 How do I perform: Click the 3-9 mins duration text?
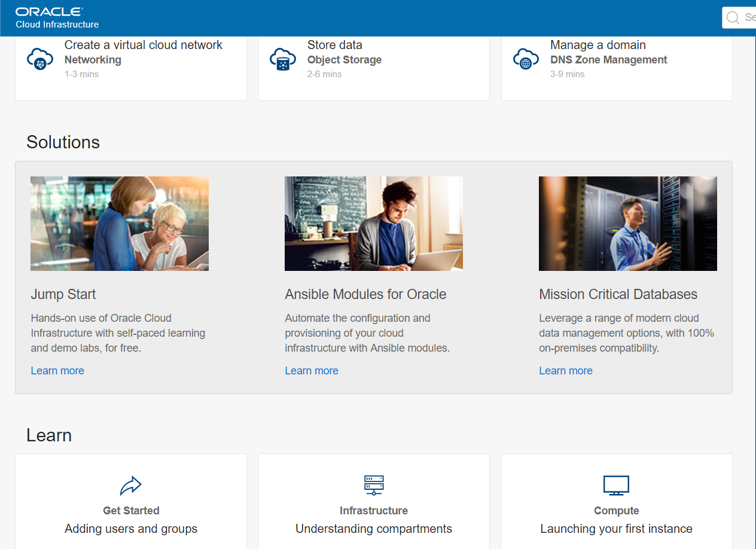pyautogui.click(x=568, y=74)
